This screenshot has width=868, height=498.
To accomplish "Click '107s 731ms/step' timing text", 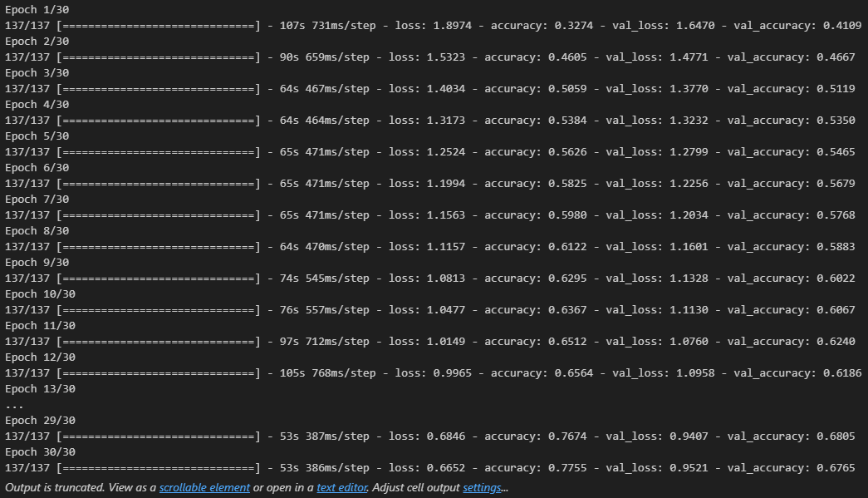I will (x=327, y=26).
